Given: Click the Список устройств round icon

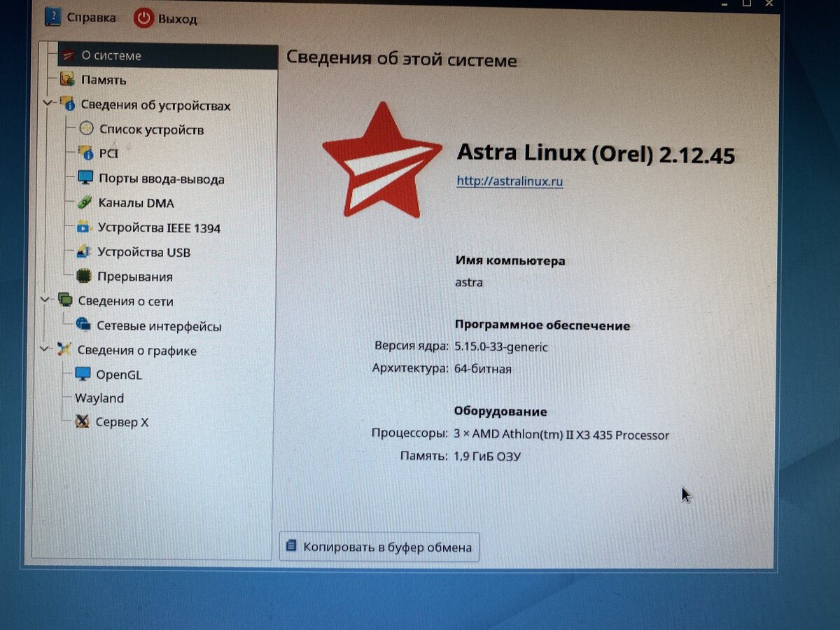Looking at the screenshot, I should coord(86,129).
